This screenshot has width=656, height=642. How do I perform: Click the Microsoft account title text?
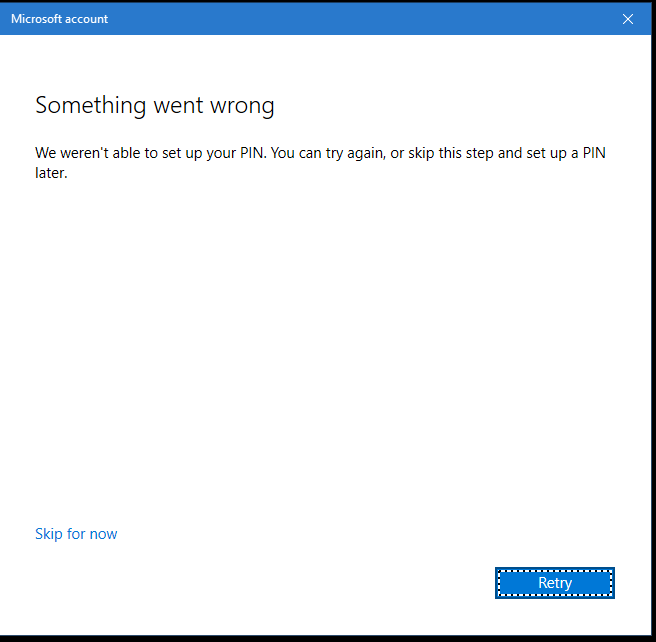tap(59, 19)
